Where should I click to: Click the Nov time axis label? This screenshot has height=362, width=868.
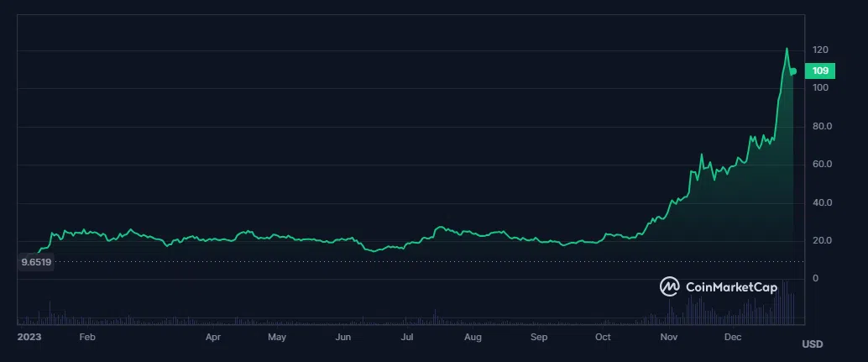[669, 337]
